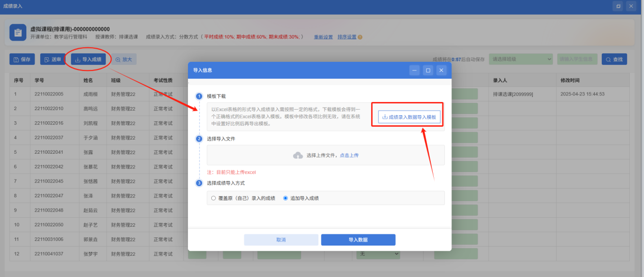Click the 送审 submit-for-review button
Screen dimensions: 644x277
click(53, 59)
